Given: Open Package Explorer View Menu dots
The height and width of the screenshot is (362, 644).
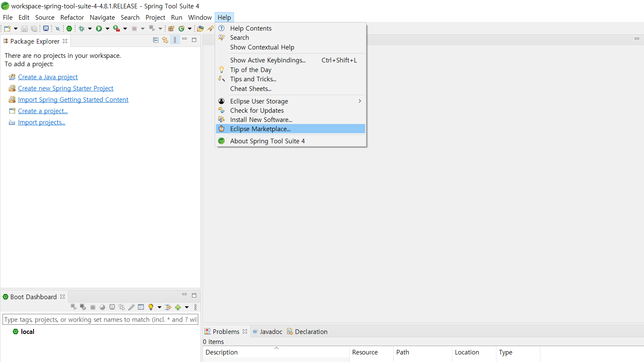Looking at the screenshot, I should [x=175, y=40].
